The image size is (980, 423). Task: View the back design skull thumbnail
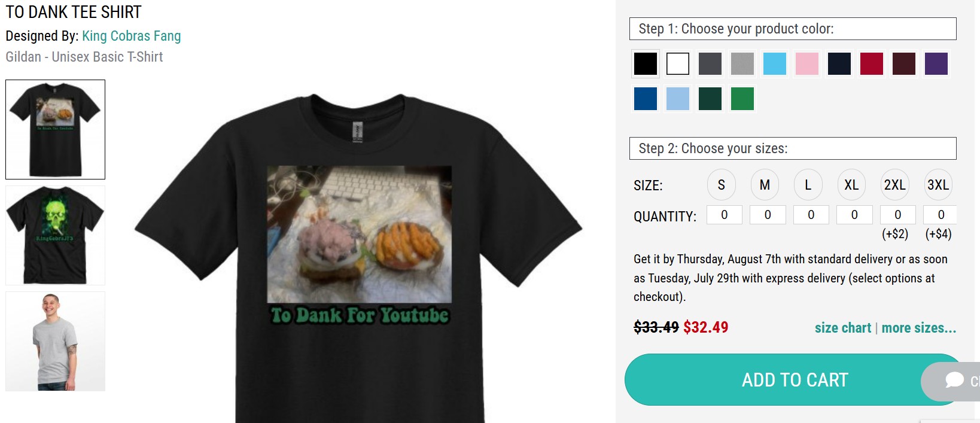(56, 235)
